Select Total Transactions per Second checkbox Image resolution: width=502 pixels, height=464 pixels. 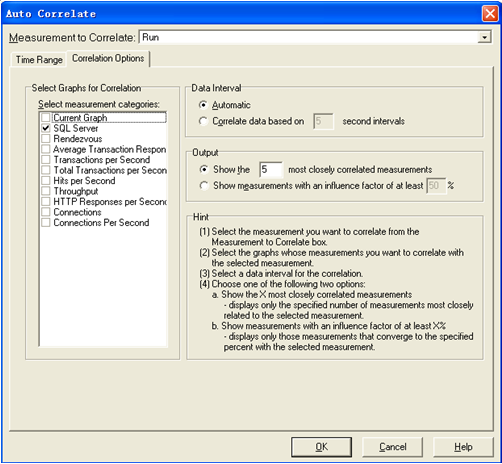pyautogui.click(x=46, y=170)
